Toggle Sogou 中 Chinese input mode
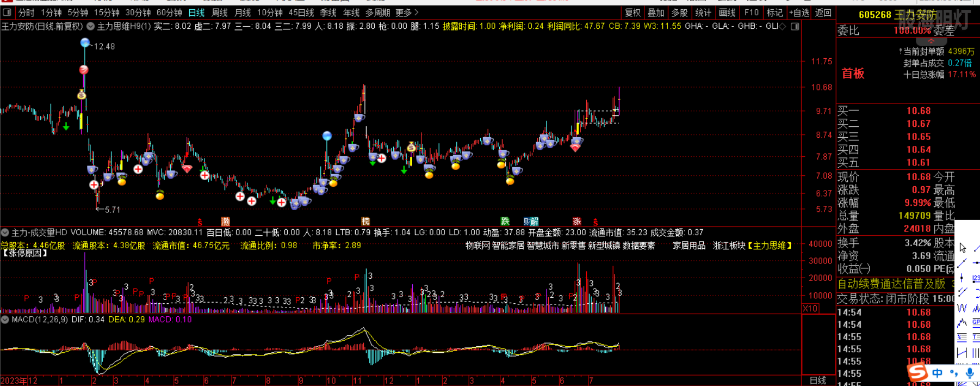980x386 pixels. coord(937,373)
